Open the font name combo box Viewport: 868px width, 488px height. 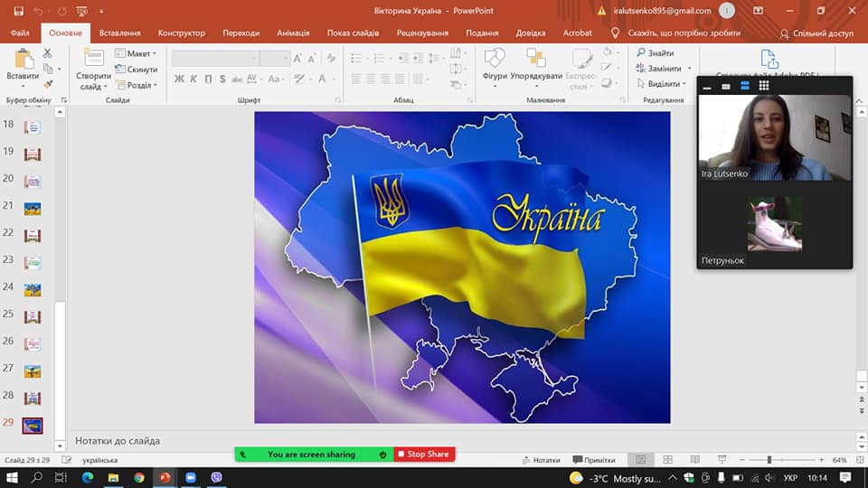tap(215, 58)
